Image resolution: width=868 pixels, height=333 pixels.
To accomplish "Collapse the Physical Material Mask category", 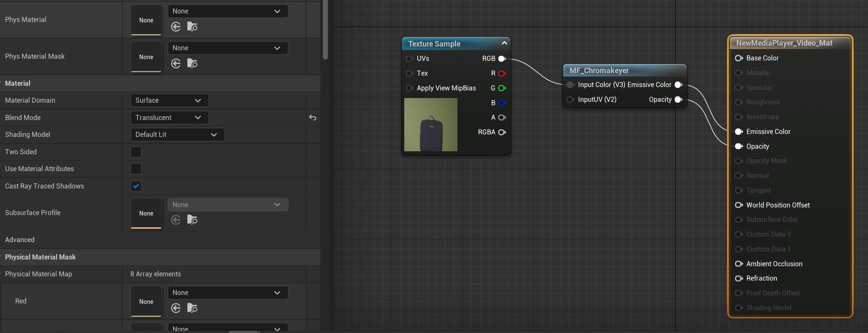I will [40, 257].
